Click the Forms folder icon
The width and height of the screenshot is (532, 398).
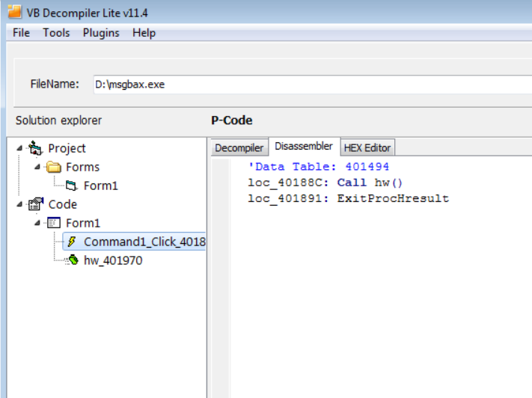pyautogui.click(x=53, y=167)
